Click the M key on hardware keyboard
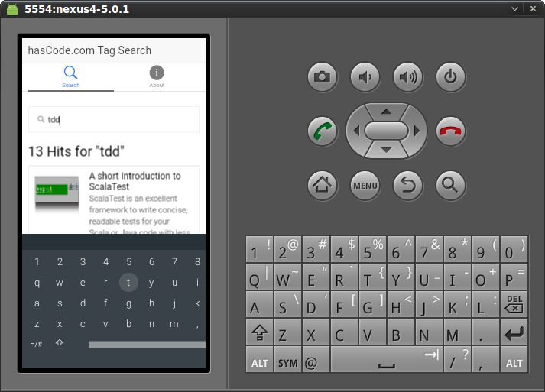 [x=457, y=332]
